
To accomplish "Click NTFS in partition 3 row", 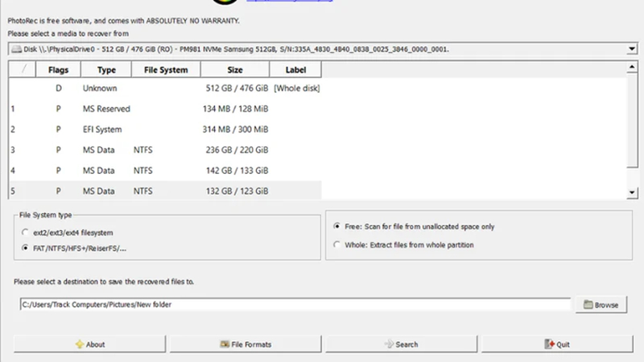I will pyautogui.click(x=143, y=150).
